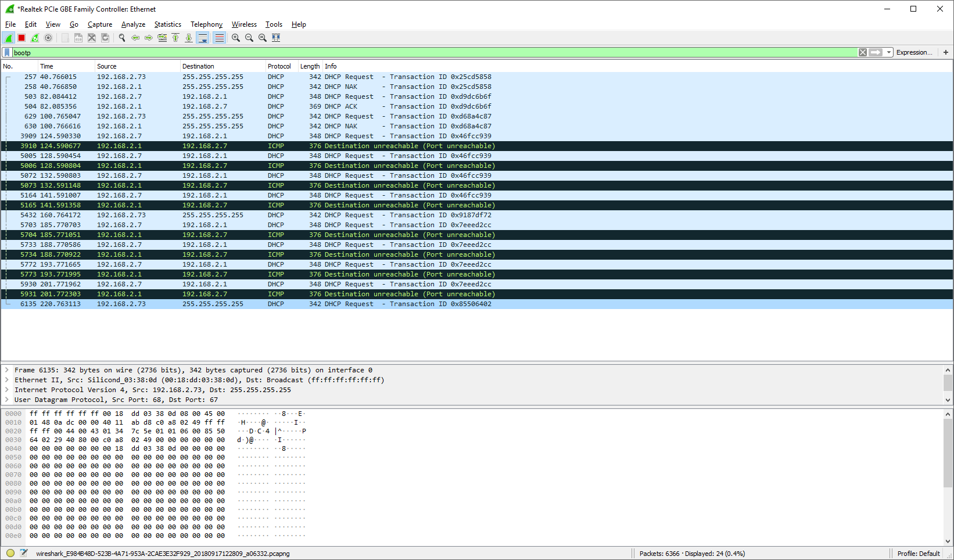Sort packets by the Destination column
Image resolution: width=954 pixels, height=560 pixels.
pyautogui.click(x=223, y=66)
